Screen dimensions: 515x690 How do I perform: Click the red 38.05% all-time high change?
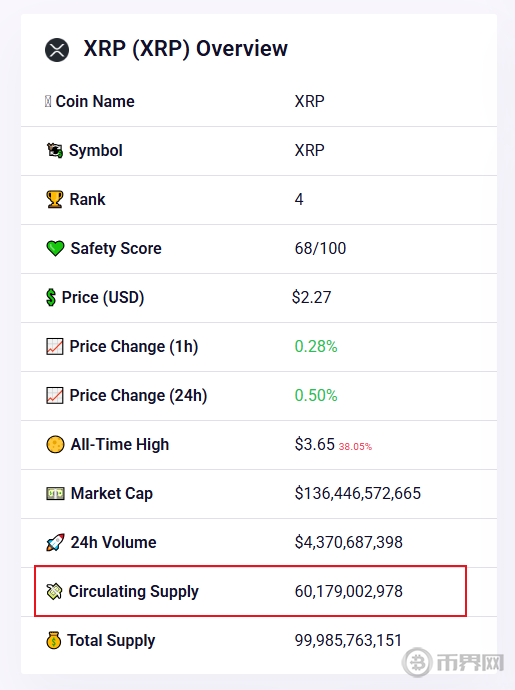[x=355, y=447]
